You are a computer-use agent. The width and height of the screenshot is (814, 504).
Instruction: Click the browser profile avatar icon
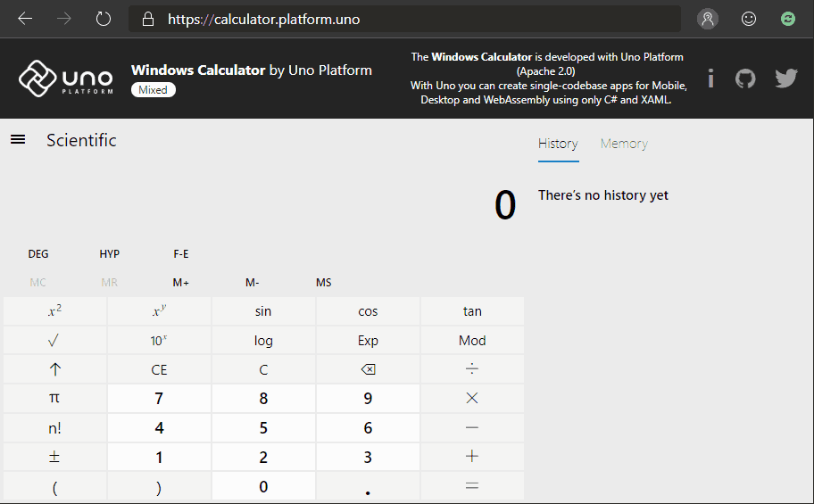(x=708, y=20)
